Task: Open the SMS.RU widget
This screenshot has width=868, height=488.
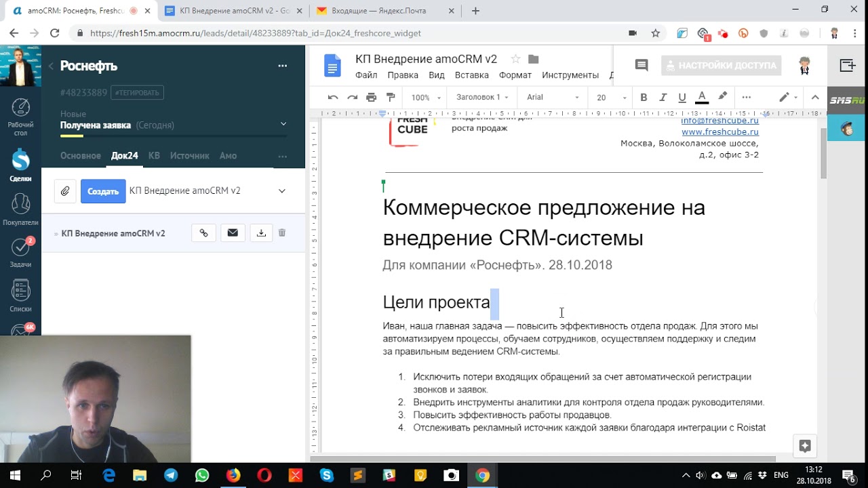Action: (848, 100)
